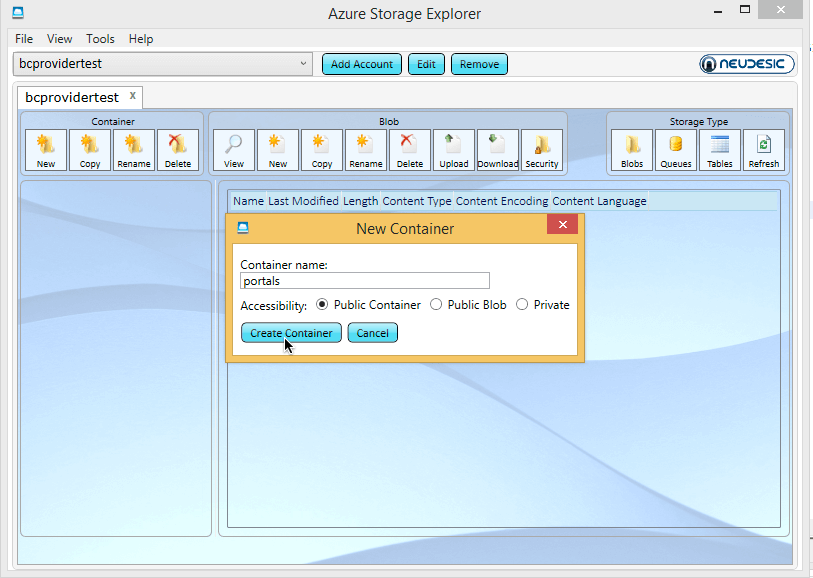Open the File menu

point(24,39)
